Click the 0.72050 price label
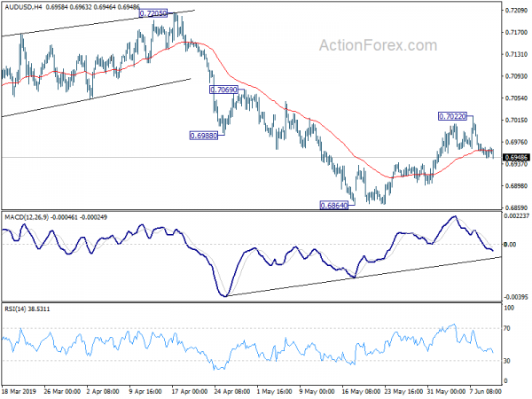 point(153,13)
